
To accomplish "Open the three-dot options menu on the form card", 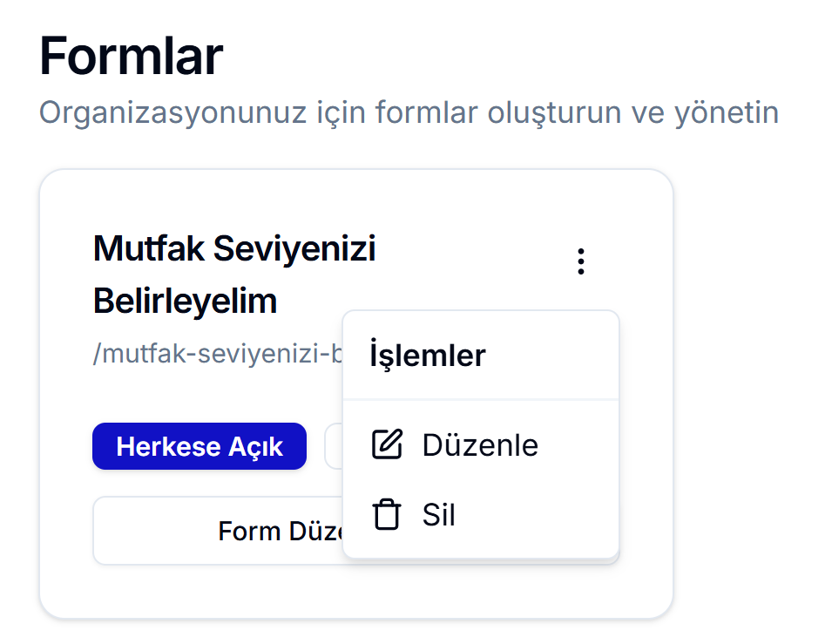I will [581, 261].
